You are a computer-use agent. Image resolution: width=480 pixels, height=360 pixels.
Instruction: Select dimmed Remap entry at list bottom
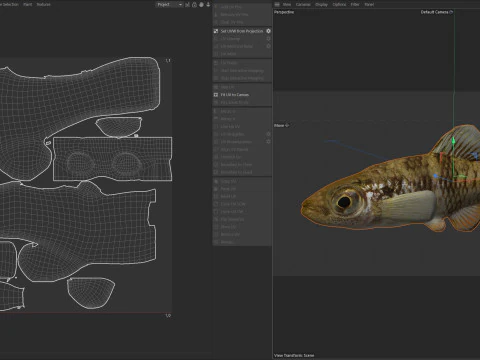[x=227, y=242]
